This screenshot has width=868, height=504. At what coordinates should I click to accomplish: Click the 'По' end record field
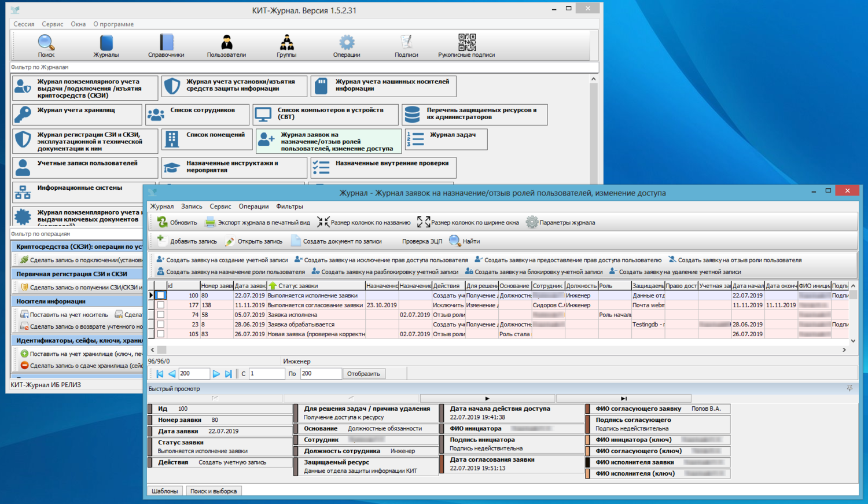point(320,374)
